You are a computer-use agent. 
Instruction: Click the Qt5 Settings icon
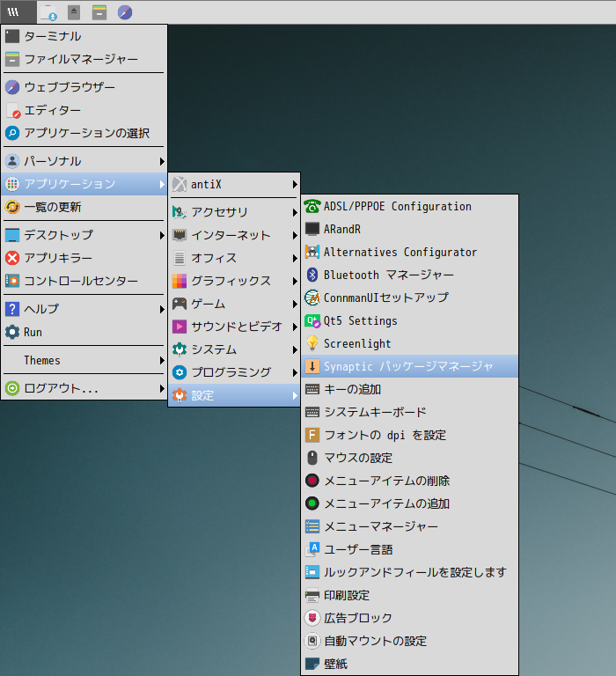click(x=312, y=320)
